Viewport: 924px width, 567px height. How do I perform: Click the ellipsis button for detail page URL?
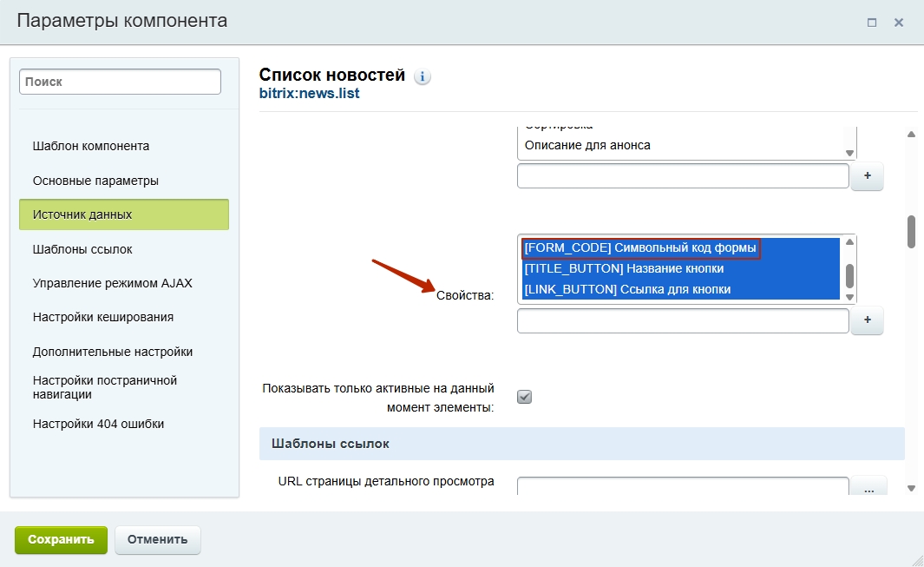868,489
